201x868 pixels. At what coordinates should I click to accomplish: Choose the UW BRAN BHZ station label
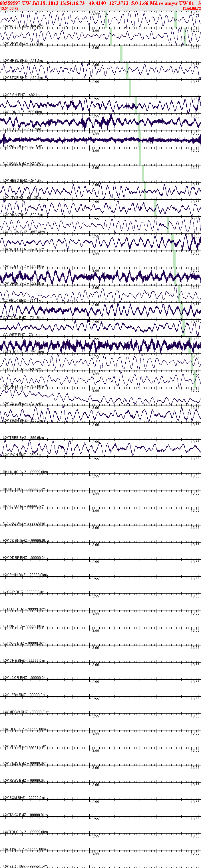[x=24, y=421]
